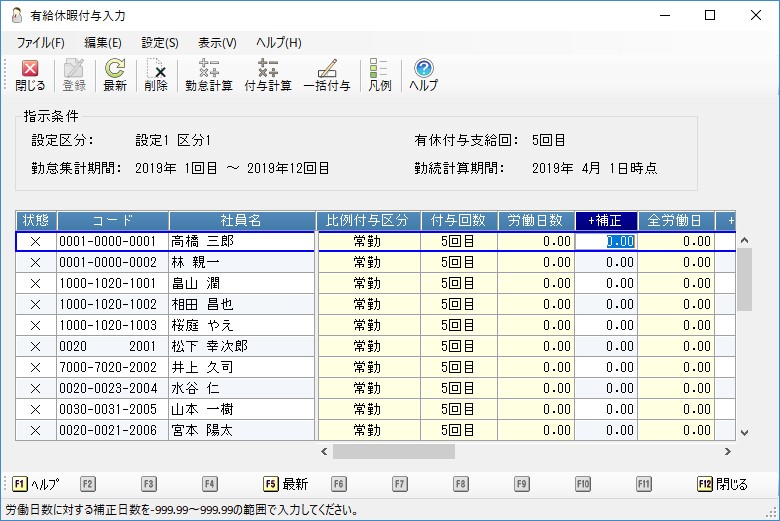This screenshot has height=521, width=780.
Task: Click the F5 最新 function key button
Action: point(286,484)
